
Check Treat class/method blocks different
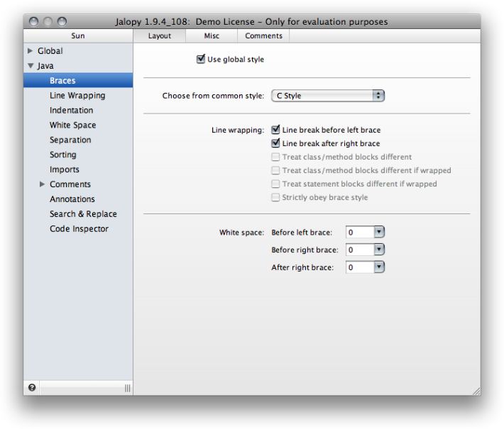pyautogui.click(x=275, y=157)
